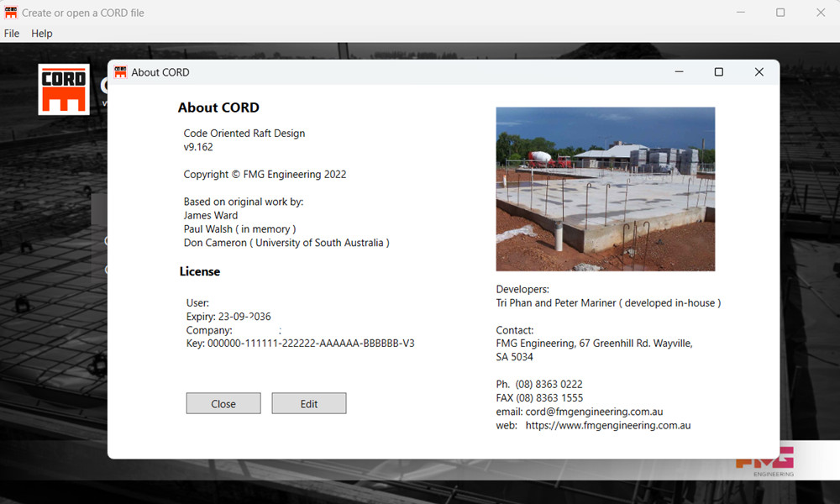
Task: Click the main window title bar CORD icon
Action: pos(11,13)
